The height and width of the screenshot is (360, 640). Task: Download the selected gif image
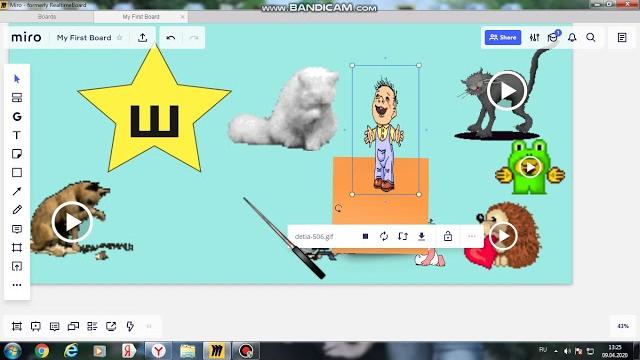(x=422, y=236)
